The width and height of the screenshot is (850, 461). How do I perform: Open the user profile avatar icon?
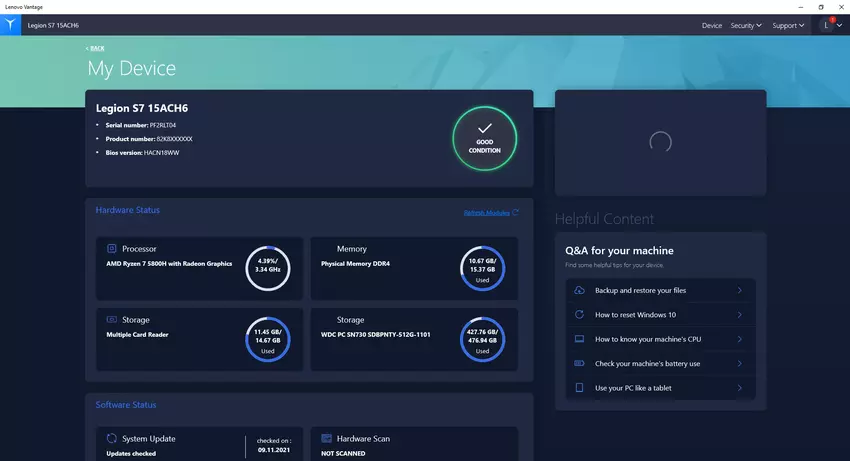[827, 25]
